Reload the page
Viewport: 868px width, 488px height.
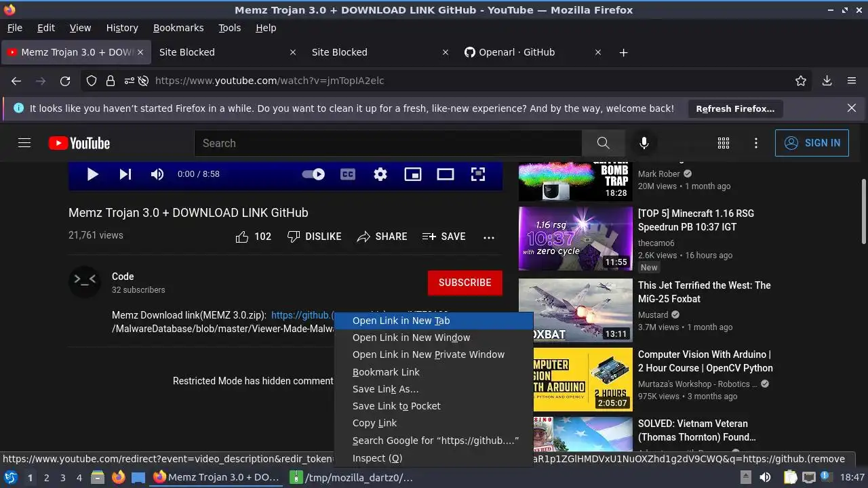[x=65, y=81]
